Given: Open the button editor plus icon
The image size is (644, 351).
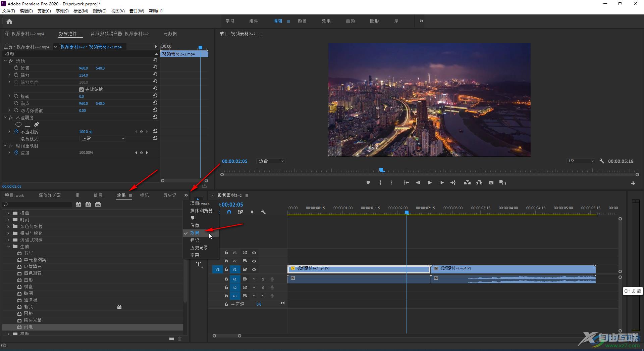Looking at the screenshot, I should (x=633, y=183).
